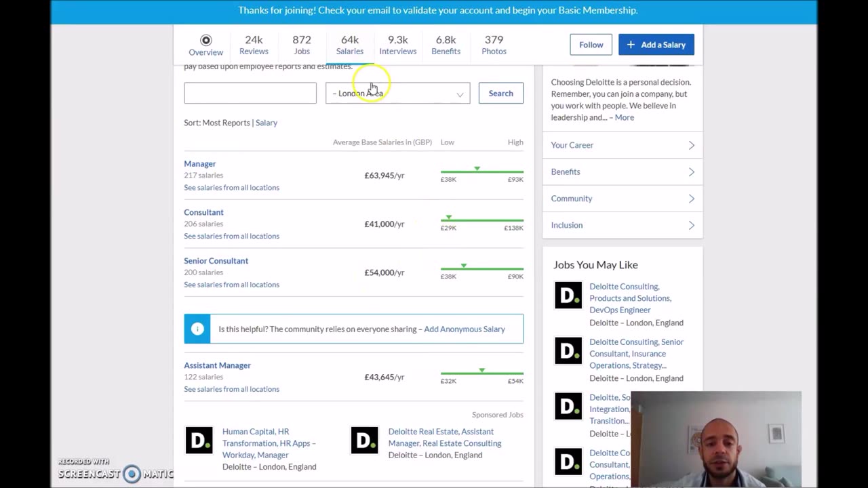The width and height of the screenshot is (868, 488).
Task: Expand the Inclusion section
Action: (x=623, y=225)
